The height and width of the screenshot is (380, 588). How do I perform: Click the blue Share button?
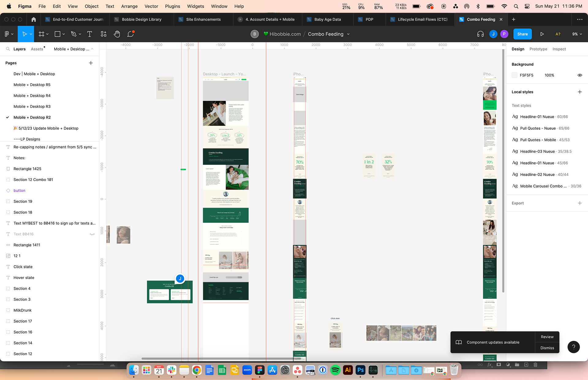pyautogui.click(x=522, y=34)
